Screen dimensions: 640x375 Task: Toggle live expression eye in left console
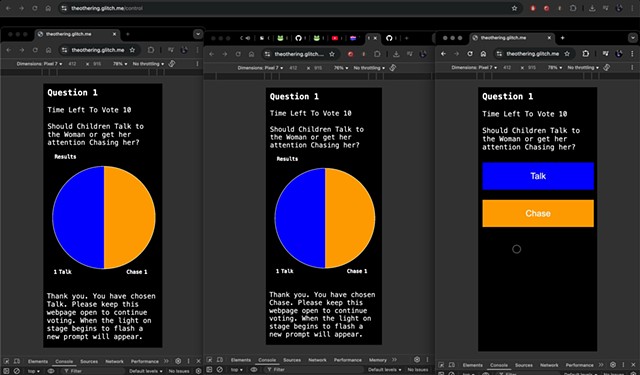pyautogui.click(x=51, y=371)
